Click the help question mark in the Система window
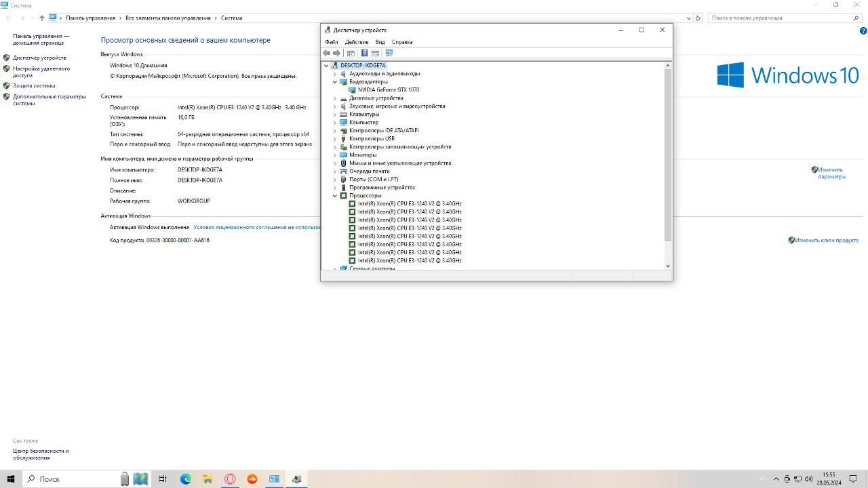This screenshot has height=488, width=868. pos(863,30)
